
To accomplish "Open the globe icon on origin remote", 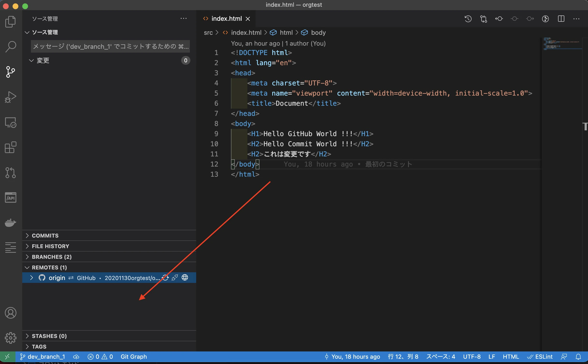I will click(185, 278).
